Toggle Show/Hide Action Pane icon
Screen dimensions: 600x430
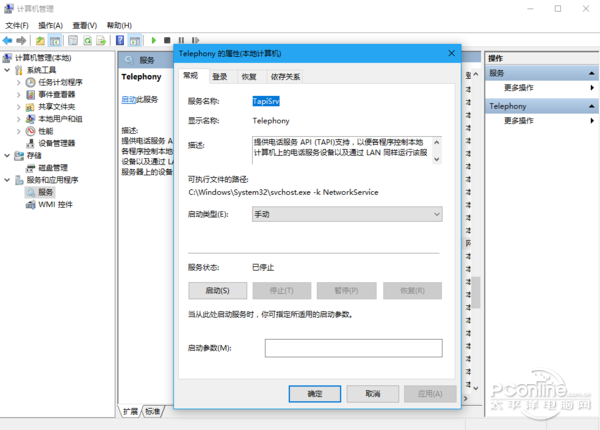pyautogui.click(x=135, y=40)
